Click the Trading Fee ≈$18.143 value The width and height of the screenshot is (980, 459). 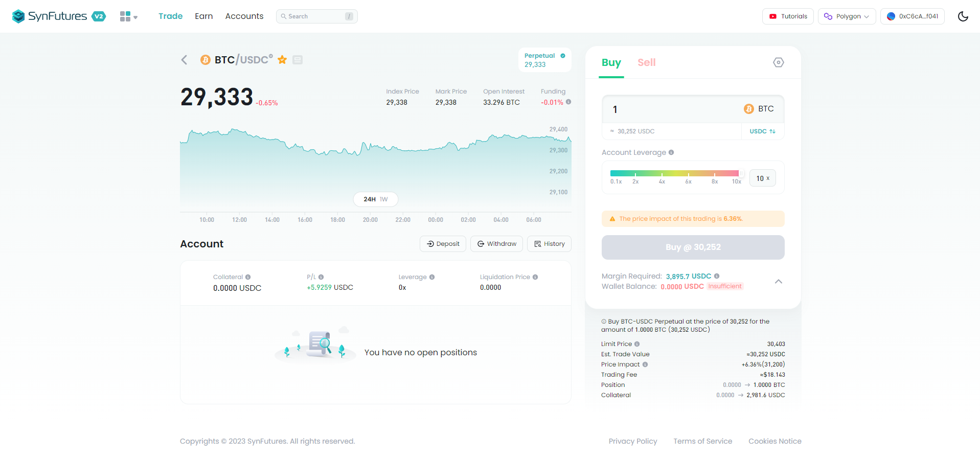click(772, 375)
